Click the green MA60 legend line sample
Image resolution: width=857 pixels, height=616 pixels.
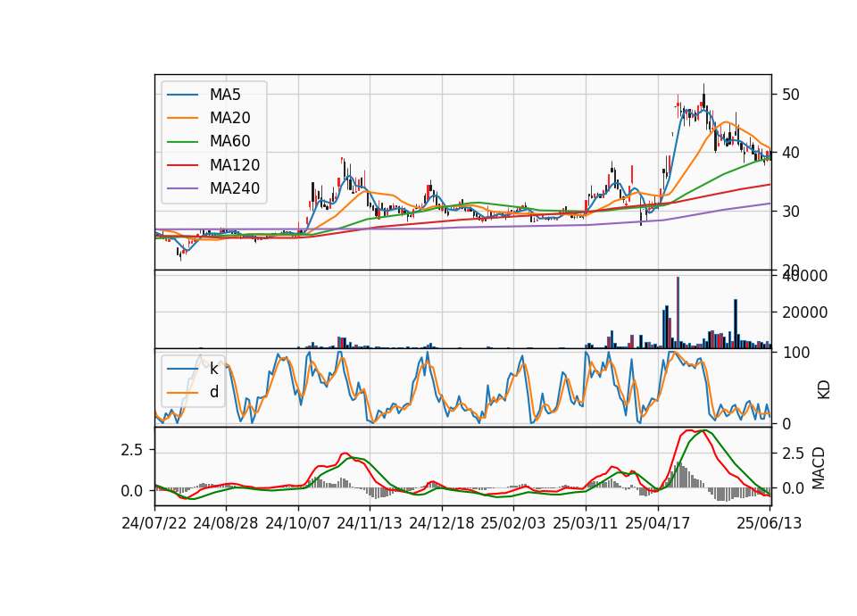[182, 142]
